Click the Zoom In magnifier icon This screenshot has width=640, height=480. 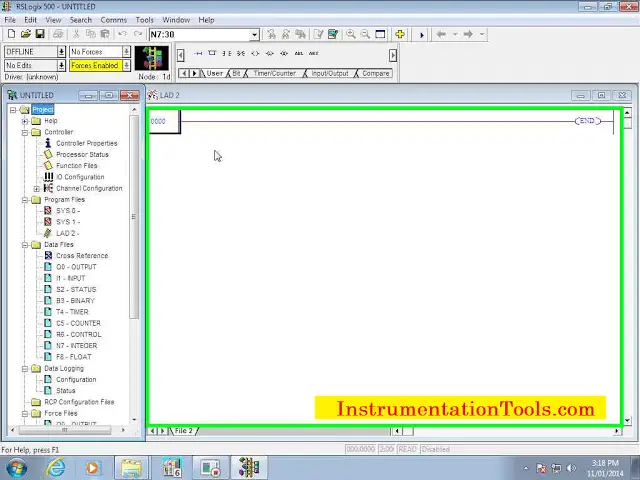pos(350,34)
